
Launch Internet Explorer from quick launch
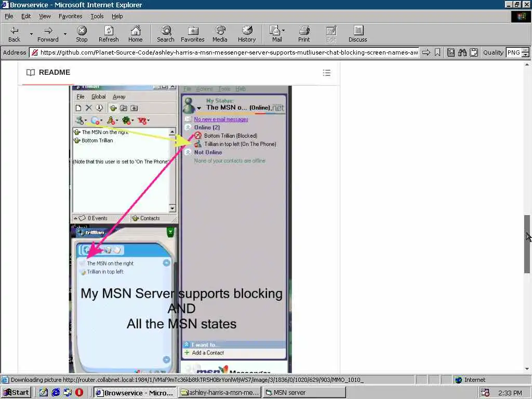(x=56, y=393)
